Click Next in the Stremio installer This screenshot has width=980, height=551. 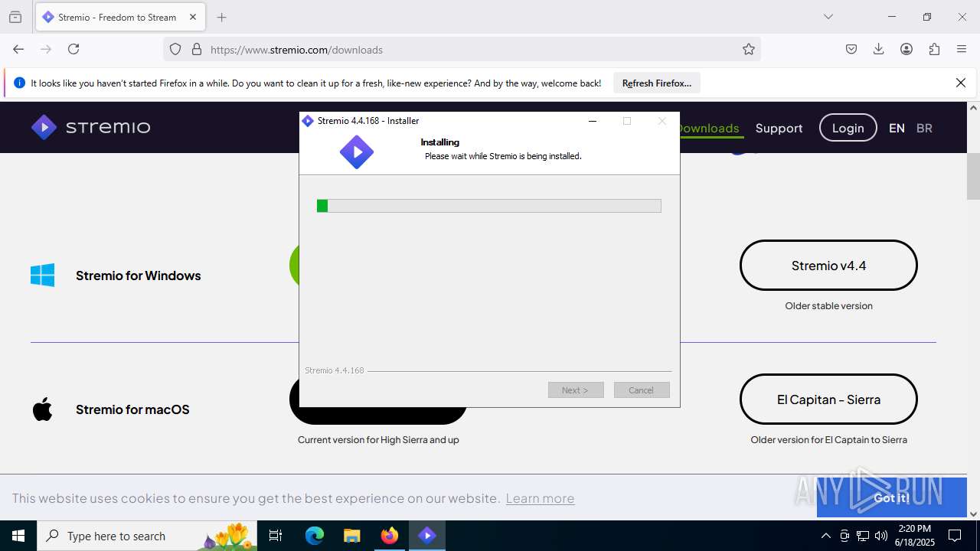point(576,390)
